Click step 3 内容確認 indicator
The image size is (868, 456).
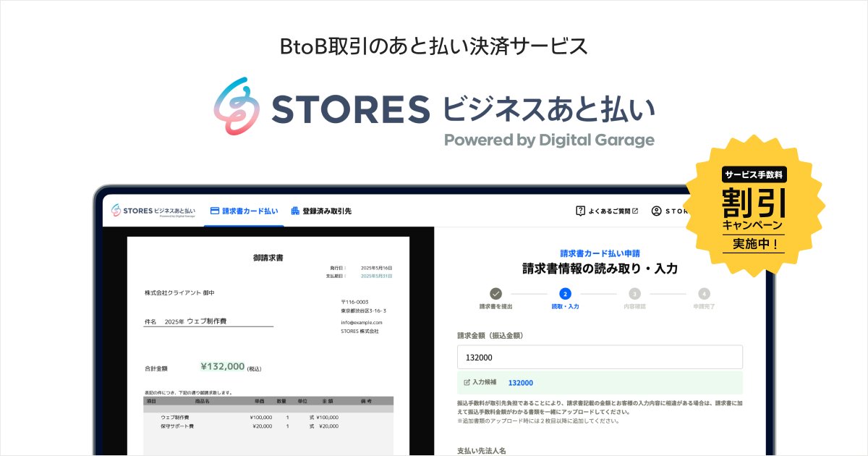coord(634,298)
